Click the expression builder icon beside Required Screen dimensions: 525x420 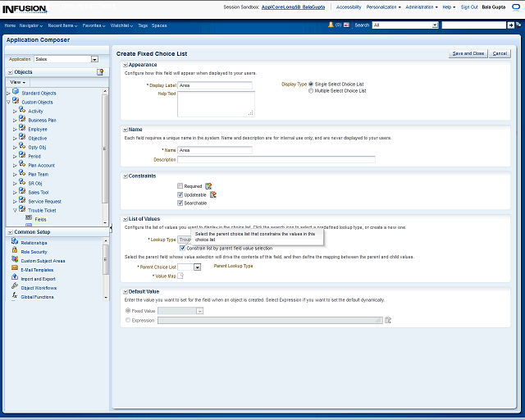coord(208,186)
